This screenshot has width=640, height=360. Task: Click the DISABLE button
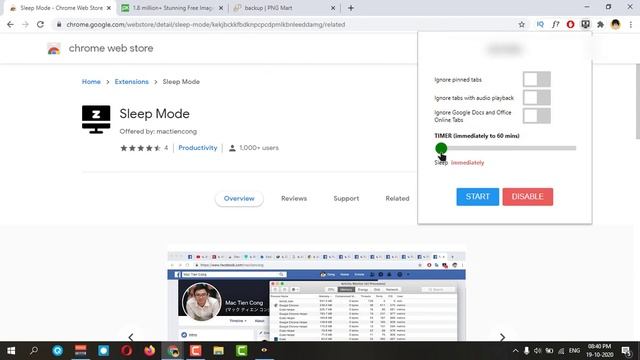coord(528,197)
